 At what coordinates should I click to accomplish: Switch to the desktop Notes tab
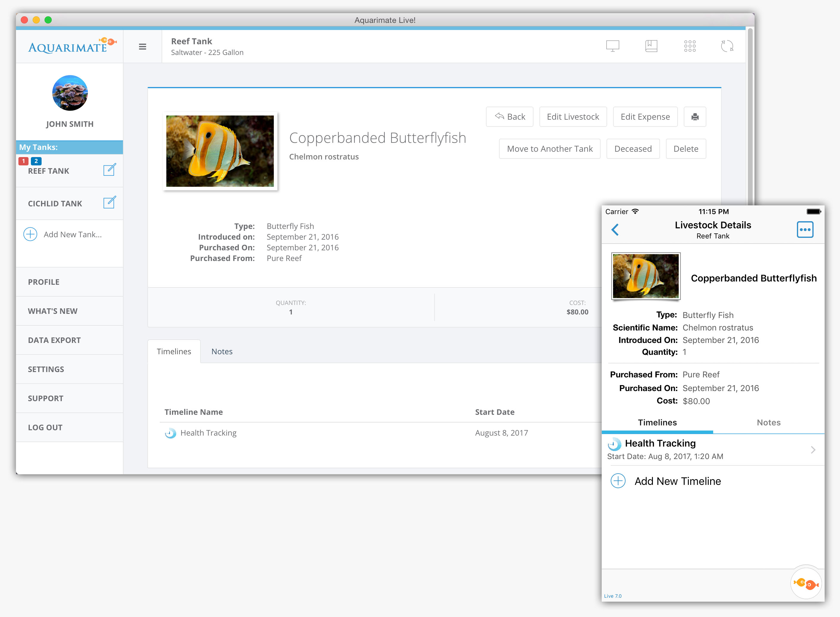pyautogui.click(x=222, y=351)
